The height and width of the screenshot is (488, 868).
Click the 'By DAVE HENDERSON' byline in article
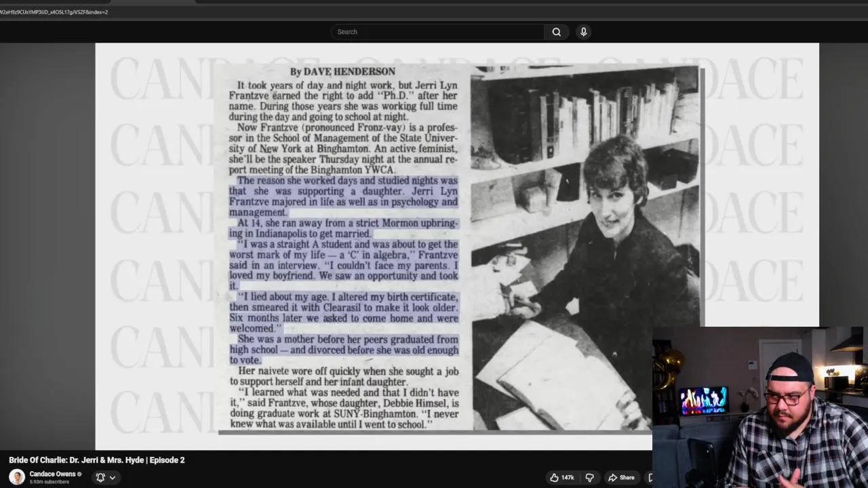click(342, 72)
